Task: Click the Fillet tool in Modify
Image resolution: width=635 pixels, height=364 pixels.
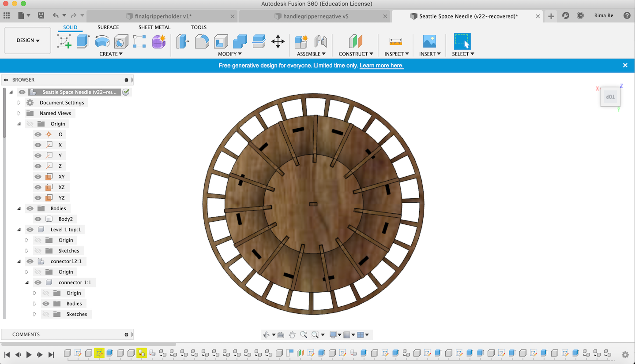Action: [x=202, y=41]
